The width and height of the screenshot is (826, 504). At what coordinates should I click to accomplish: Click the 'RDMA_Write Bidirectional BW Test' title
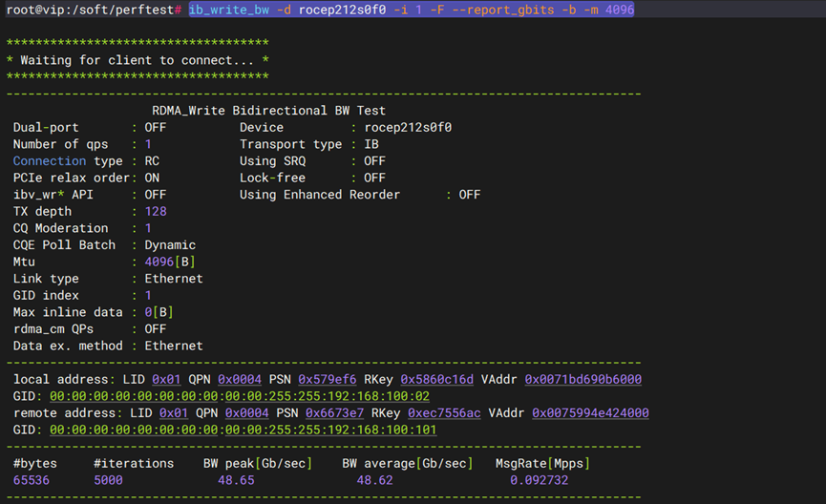pyautogui.click(x=268, y=111)
